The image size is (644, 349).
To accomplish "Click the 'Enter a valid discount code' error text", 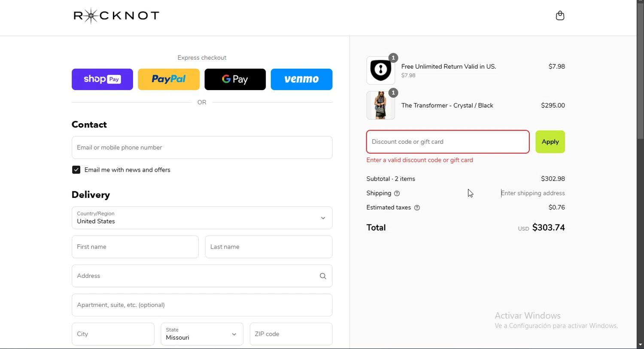I will [420, 160].
